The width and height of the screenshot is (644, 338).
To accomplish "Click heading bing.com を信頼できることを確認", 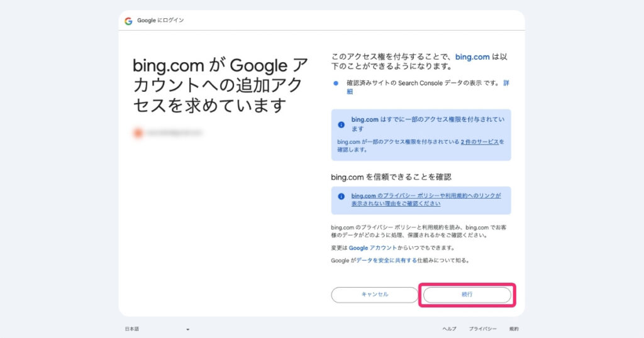I will click(391, 177).
